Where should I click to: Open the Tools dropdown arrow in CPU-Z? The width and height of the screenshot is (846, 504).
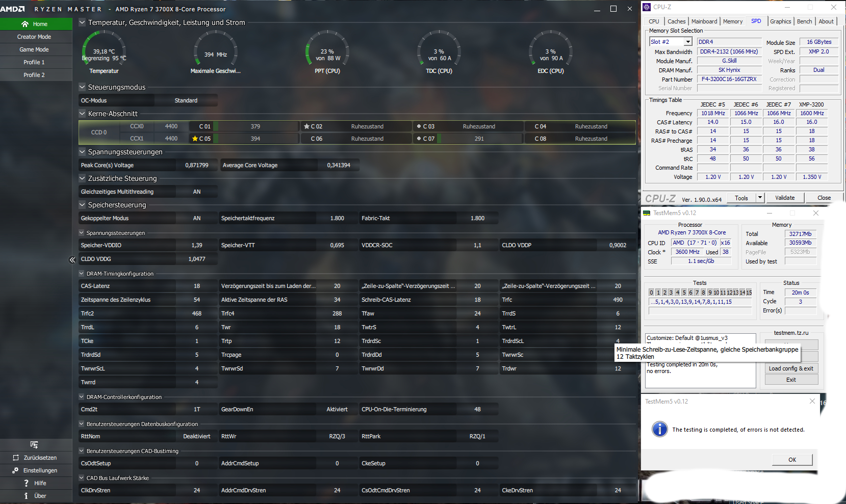tap(760, 198)
